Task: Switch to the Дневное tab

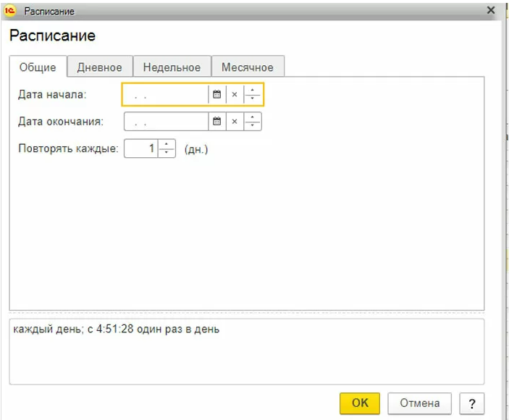Action: pyautogui.click(x=100, y=67)
